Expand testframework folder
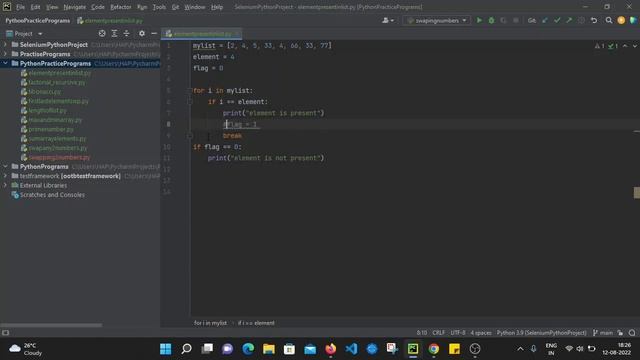The image size is (640, 360). pos(5,176)
